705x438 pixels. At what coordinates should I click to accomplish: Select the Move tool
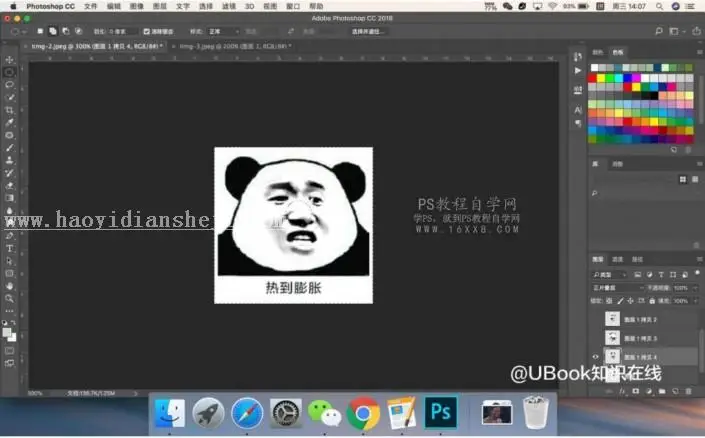9,59
